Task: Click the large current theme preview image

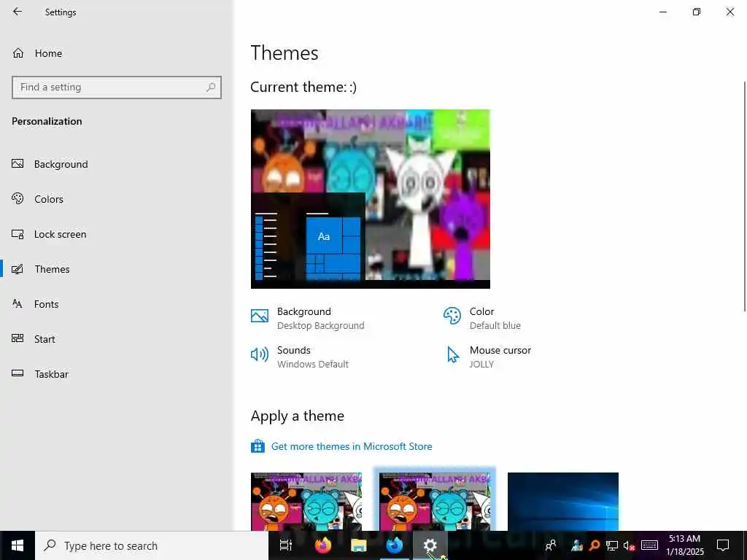Action: (370, 199)
